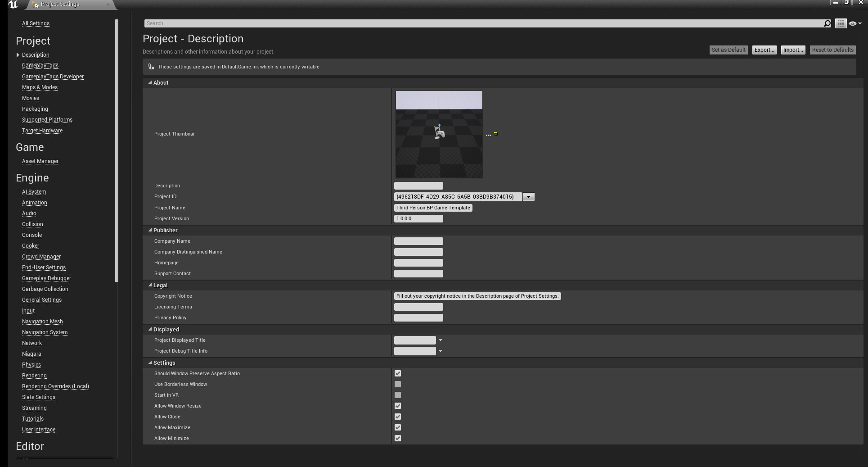Open Project Displayed Title dropdown arrow

tap(441, 340)
